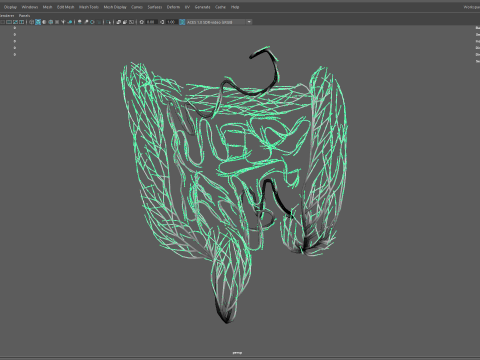Open the Display menu

coord(10,7)
